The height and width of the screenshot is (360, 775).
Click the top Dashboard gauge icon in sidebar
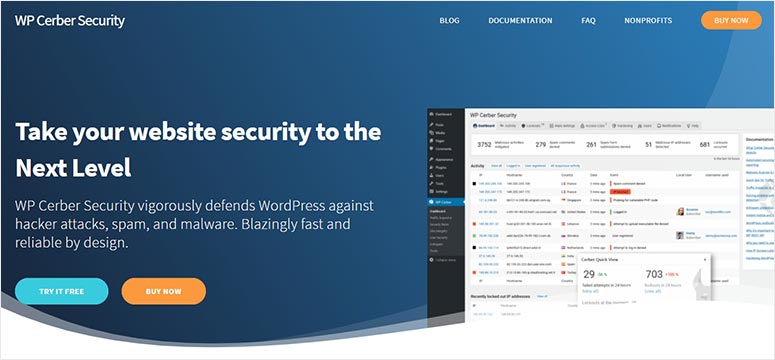431,114
